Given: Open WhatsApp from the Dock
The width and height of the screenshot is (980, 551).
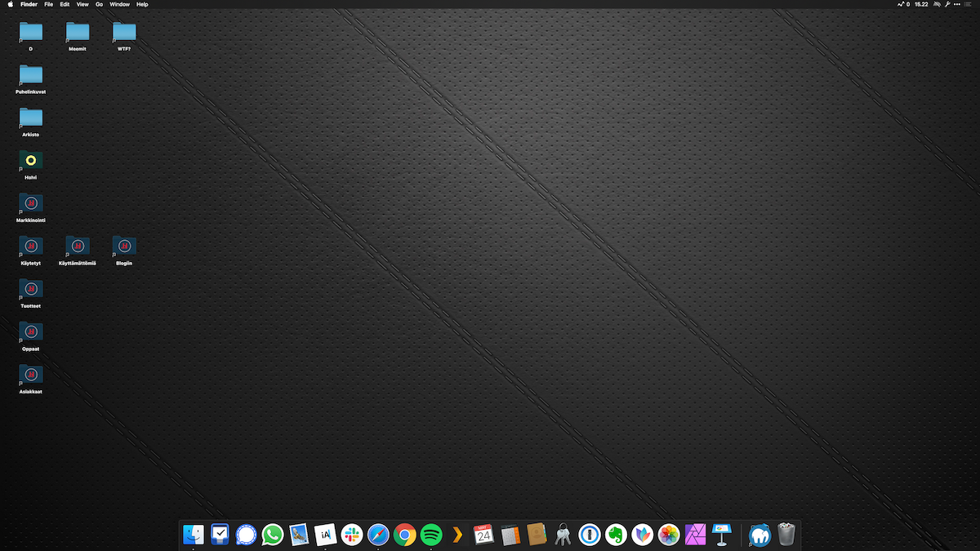Looking at the screenshot, I should (x=273, y=535).
